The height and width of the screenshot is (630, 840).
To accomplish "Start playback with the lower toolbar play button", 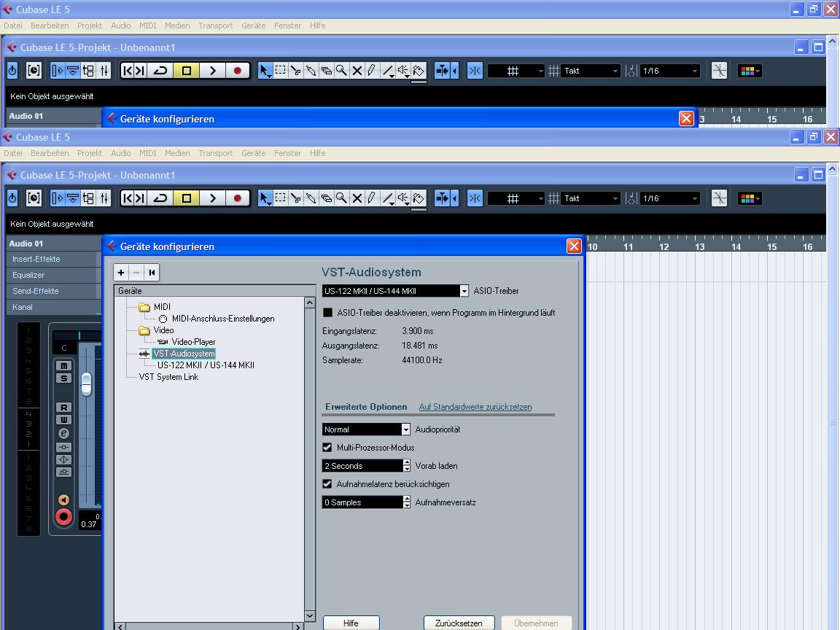I will [213, 198].
